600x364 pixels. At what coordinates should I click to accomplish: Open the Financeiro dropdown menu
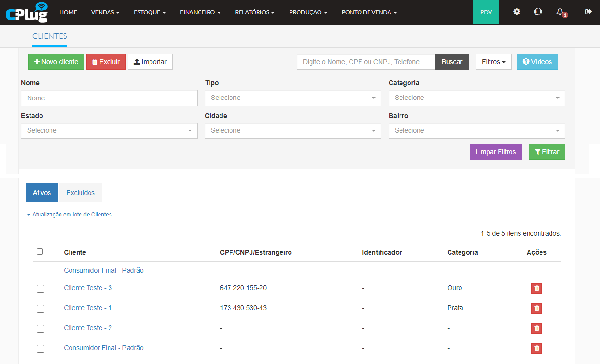click(x=200, y=12)
